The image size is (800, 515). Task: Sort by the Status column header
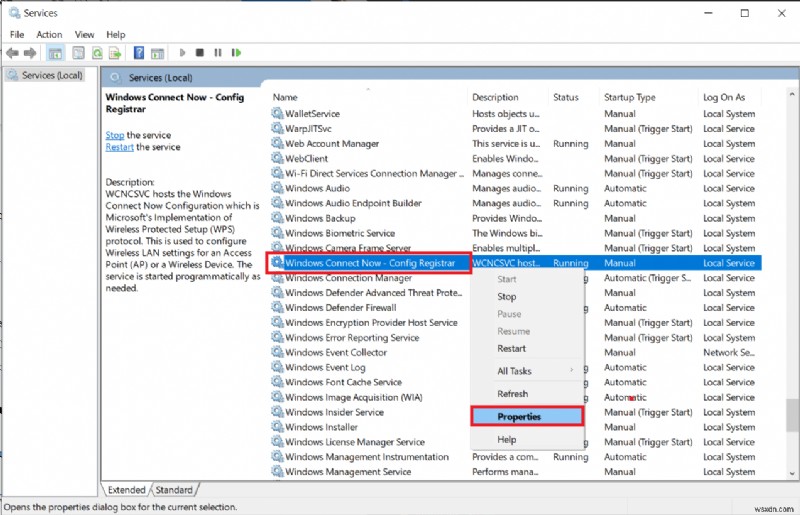click(x=573, y=97)
